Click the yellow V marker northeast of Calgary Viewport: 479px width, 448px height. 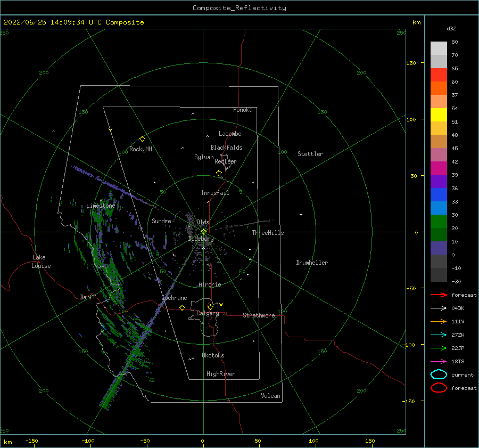(221, 305)
